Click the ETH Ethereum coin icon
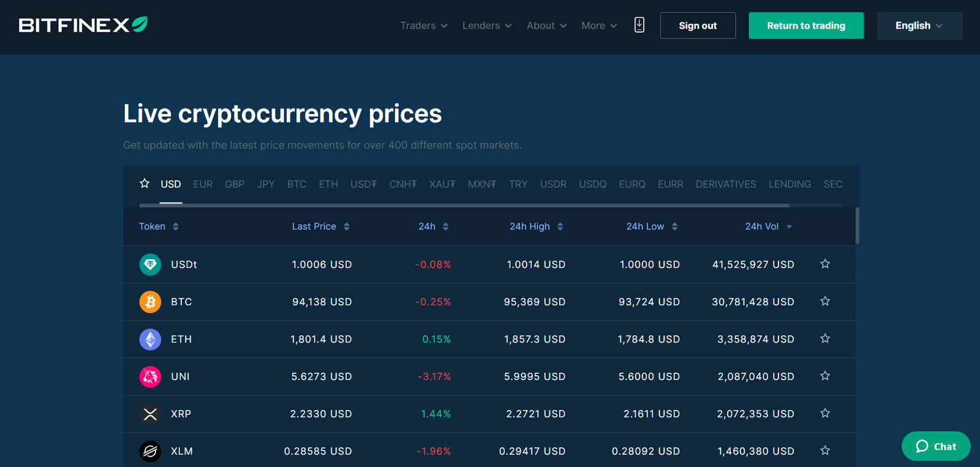The image size is (980, 467). [x=150, y=339]
